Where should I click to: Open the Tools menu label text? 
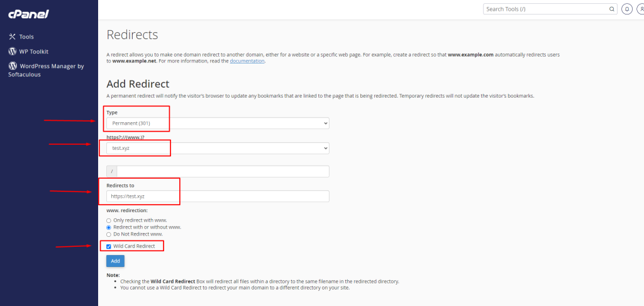pyautogui.click(x=26, y=37)
